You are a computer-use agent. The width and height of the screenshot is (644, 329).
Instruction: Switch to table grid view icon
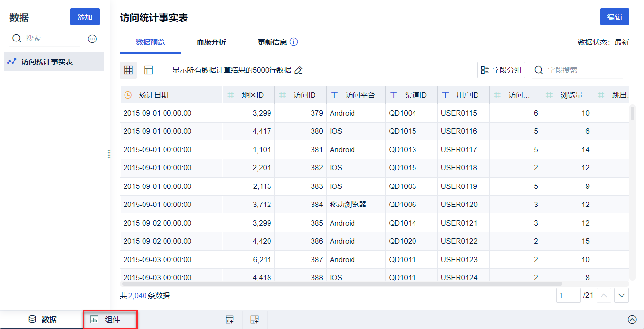click(128, 70)
